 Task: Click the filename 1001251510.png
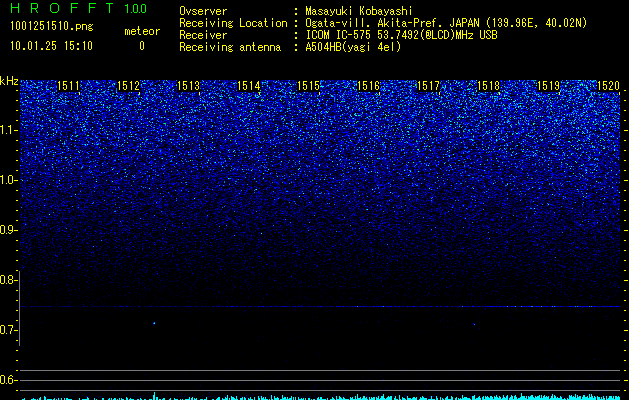coord(51,27)
